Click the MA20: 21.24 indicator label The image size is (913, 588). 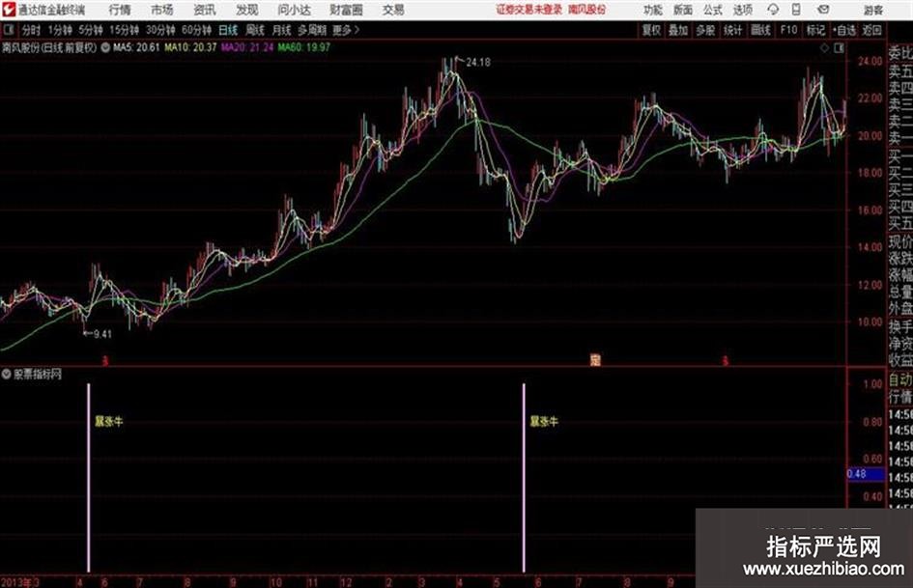coord(247,47)
